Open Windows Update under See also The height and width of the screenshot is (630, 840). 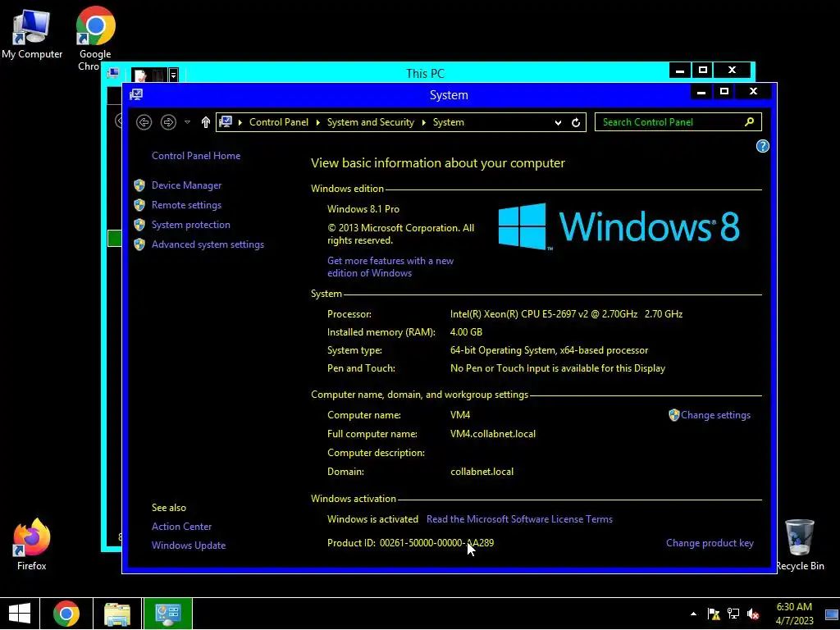tap(189, 545)
